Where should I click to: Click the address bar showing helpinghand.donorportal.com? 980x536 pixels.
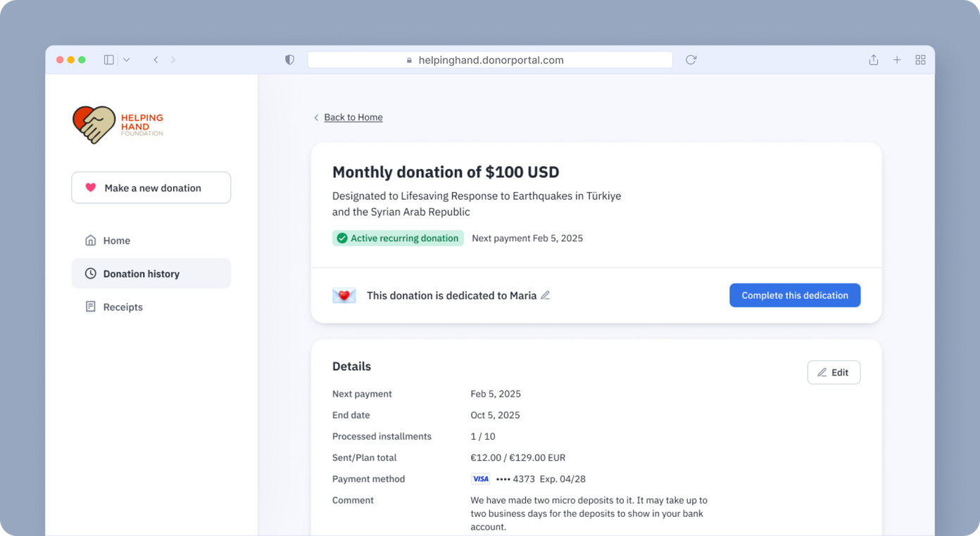pyautogui.click(x=490, y=60)
